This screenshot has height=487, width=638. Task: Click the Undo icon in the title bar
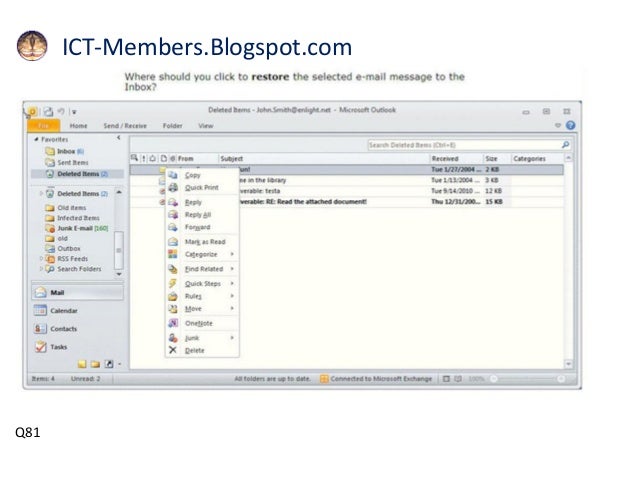(61, 111)
